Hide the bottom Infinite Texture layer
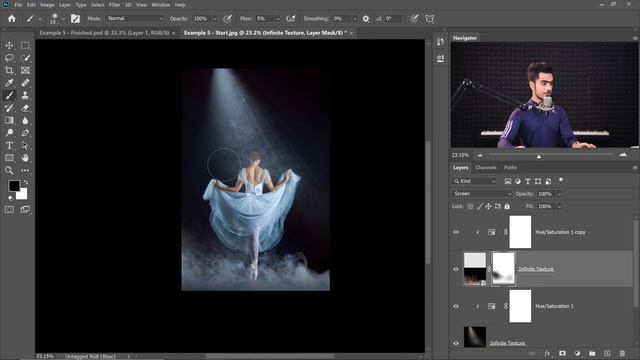Image resolution: width=640 pixels, height=360 pixels. pyautogui.click(x=456, y=343)
